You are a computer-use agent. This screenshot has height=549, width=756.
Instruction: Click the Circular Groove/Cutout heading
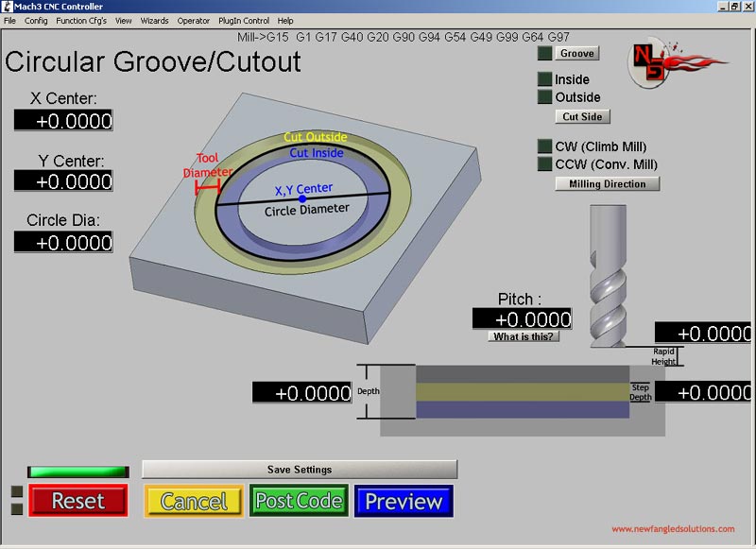pyautogui.click(x=153, y=61)
